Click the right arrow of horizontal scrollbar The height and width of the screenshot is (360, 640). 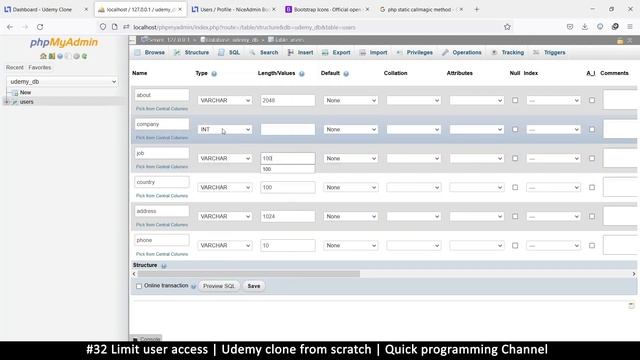pyautogui.click(x=634, y=274)
